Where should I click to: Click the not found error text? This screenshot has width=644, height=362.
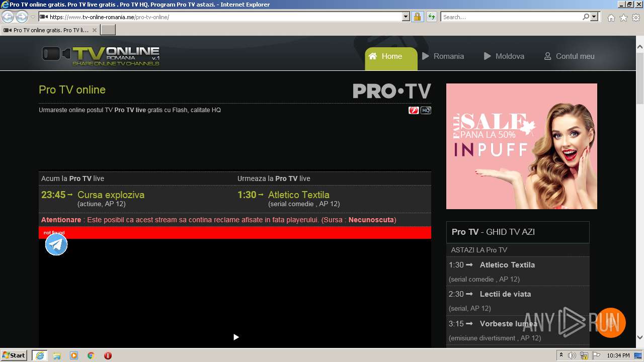click(x=54, y=233)
